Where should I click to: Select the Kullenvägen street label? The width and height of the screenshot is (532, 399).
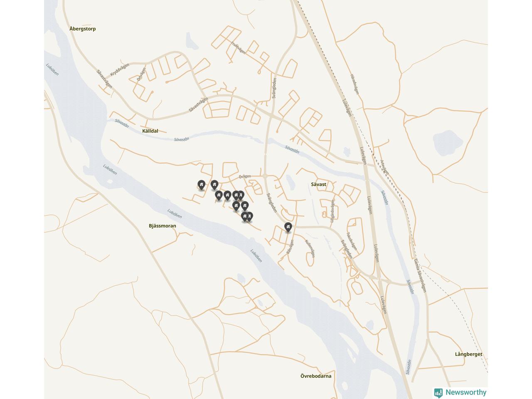[310, 249]
